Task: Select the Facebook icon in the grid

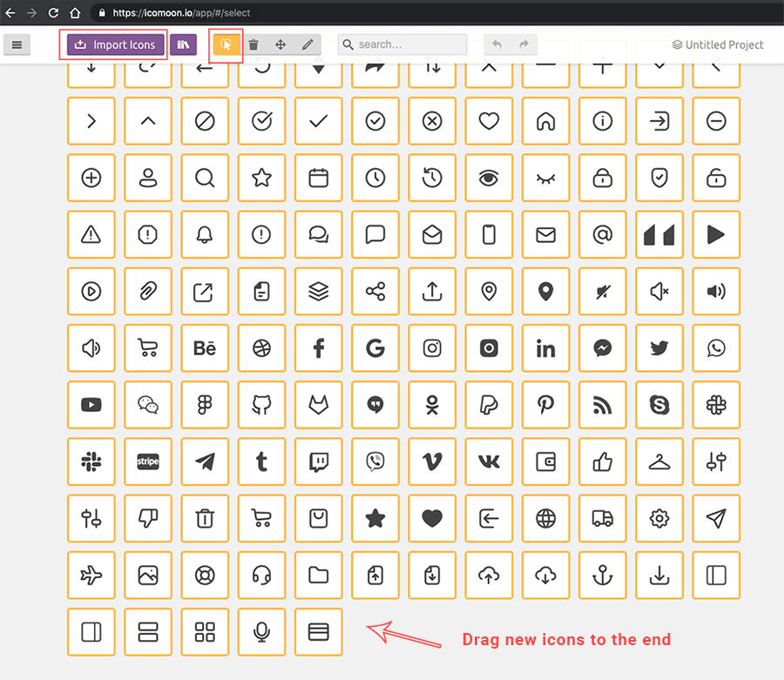Action: coord(319,348)
